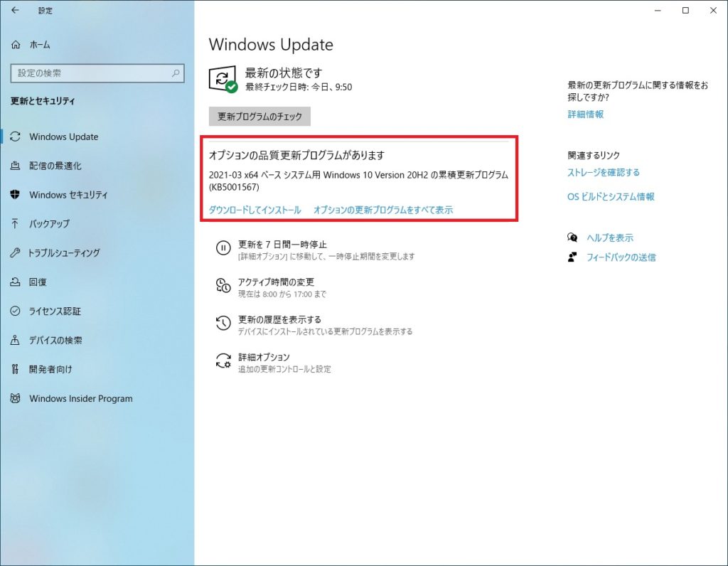The height and width of the screenshot is (566, 728).
Task: Click the 最新の状態です status heading
Action: click(x=283, y=73)
